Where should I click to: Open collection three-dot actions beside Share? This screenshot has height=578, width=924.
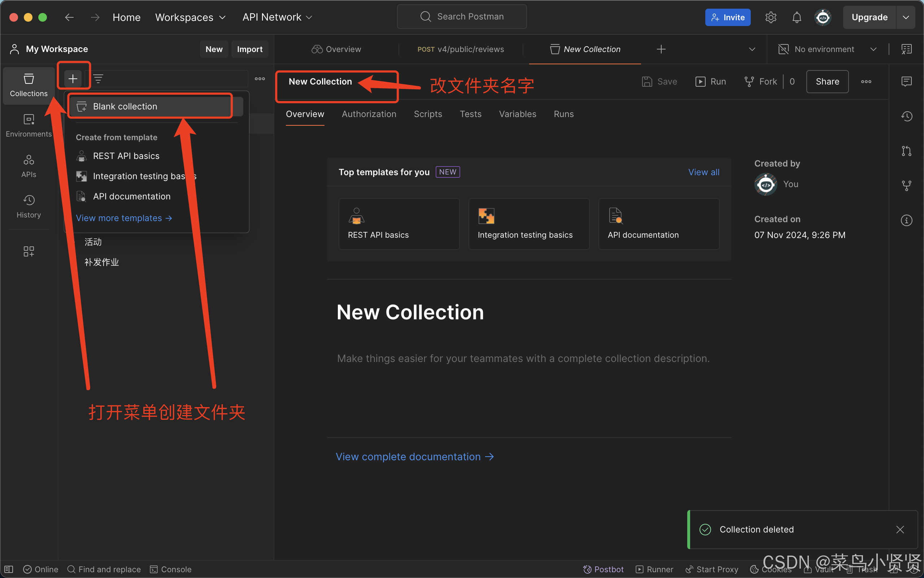866,81
